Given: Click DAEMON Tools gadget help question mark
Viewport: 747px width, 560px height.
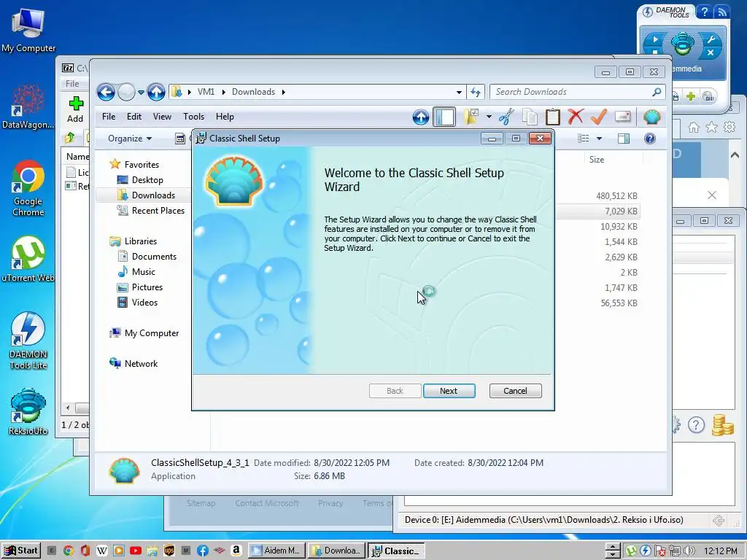Looking at the screenshot, I should (704, 12).
